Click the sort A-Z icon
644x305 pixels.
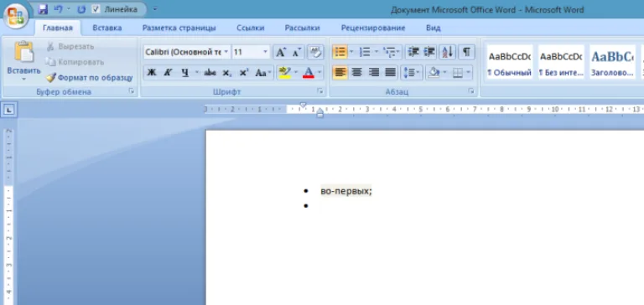pyautogui.click(x=447, y=52)
